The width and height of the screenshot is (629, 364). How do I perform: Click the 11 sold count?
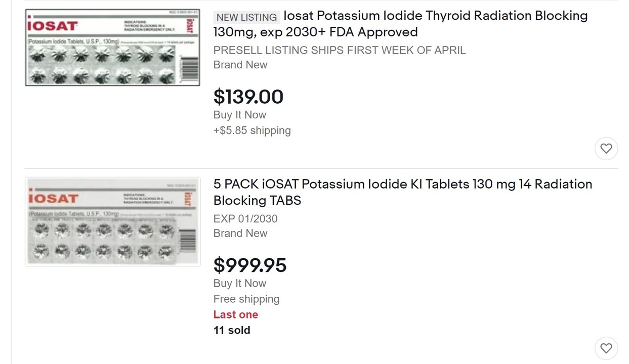click(232, 330)
